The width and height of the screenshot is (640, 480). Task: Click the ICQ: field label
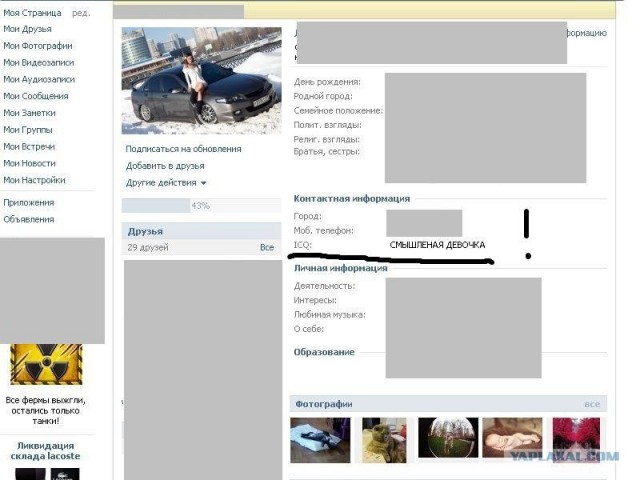(x=302, y=245)
